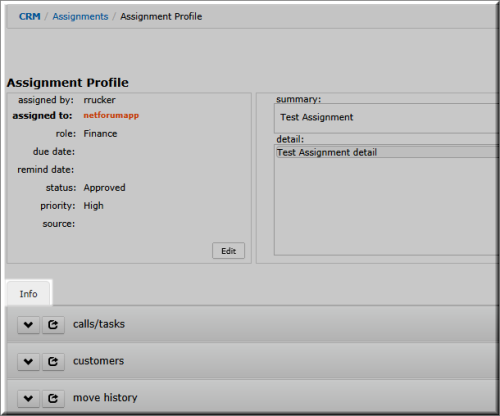
Task: Click the High priority value
Action: click(93, 206)
